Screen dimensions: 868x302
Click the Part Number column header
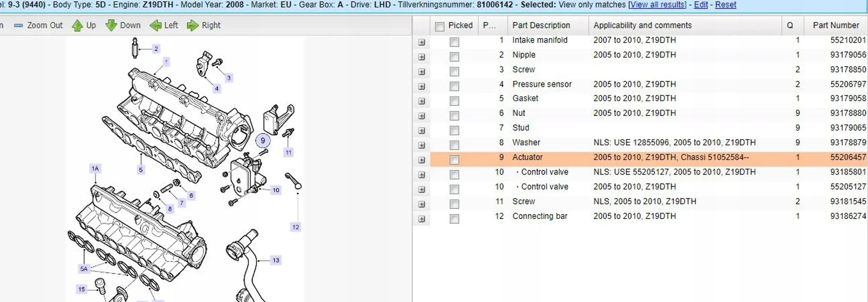[x=836, y=25]
